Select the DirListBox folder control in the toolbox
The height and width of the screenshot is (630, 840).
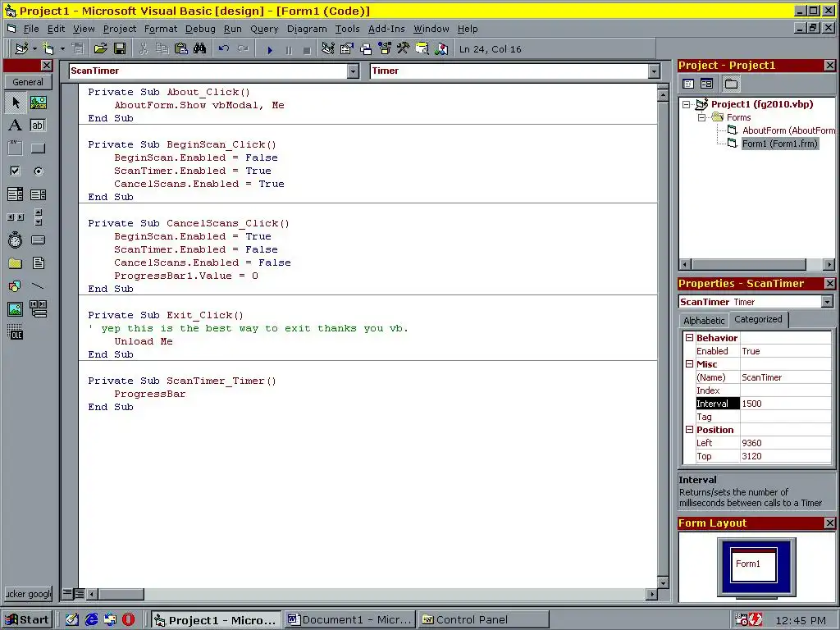pos(16,262)
